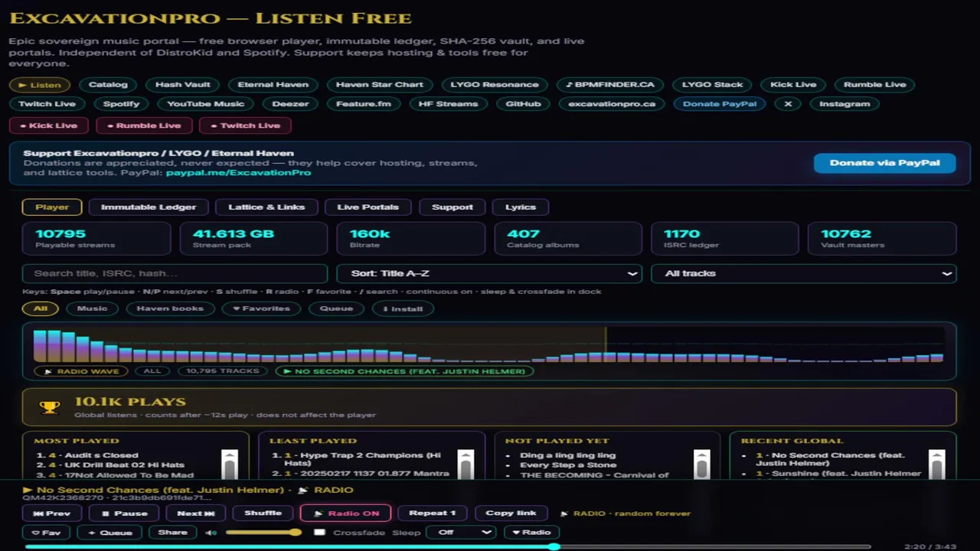Open the red Rumble Live indicator

tap(144, 126)
